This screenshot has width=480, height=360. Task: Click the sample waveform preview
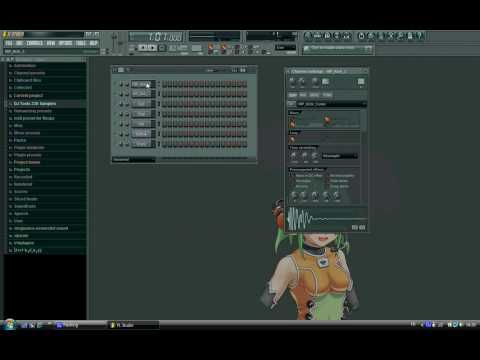327,219
